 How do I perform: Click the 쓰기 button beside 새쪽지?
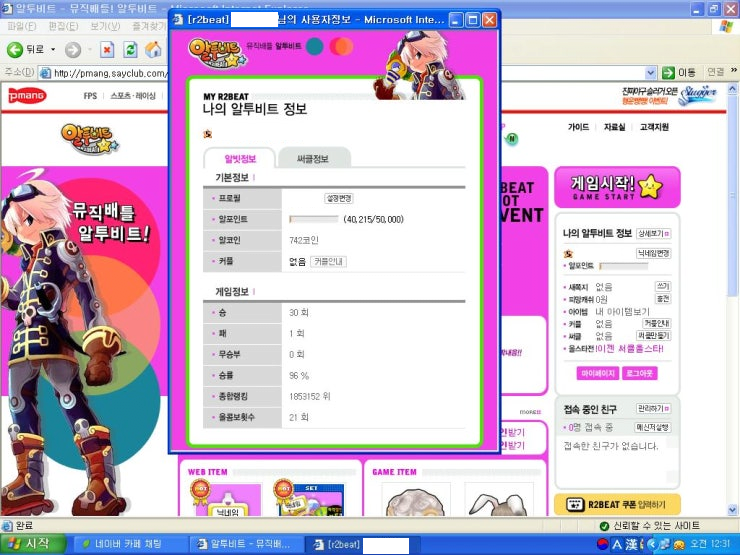(x=663, y=286)
